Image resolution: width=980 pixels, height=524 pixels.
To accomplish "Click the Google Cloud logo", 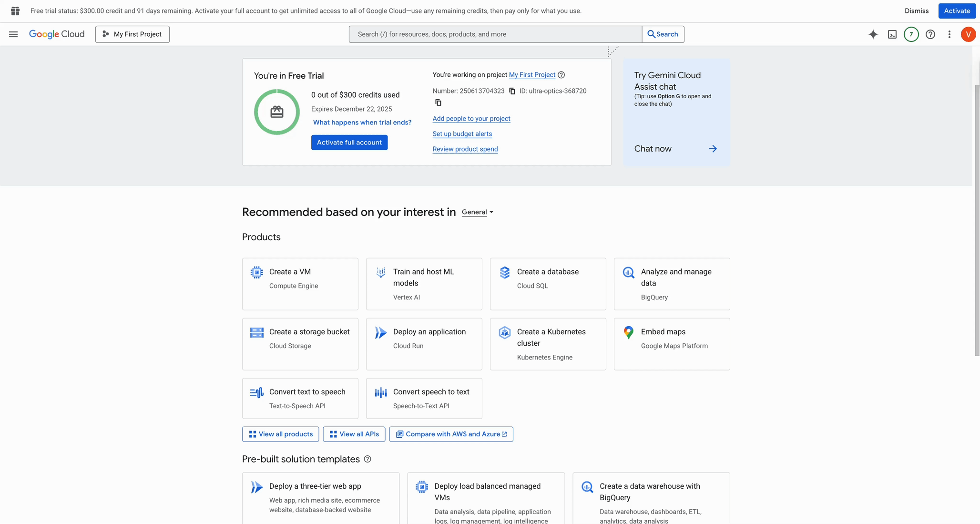I will 57,34.
